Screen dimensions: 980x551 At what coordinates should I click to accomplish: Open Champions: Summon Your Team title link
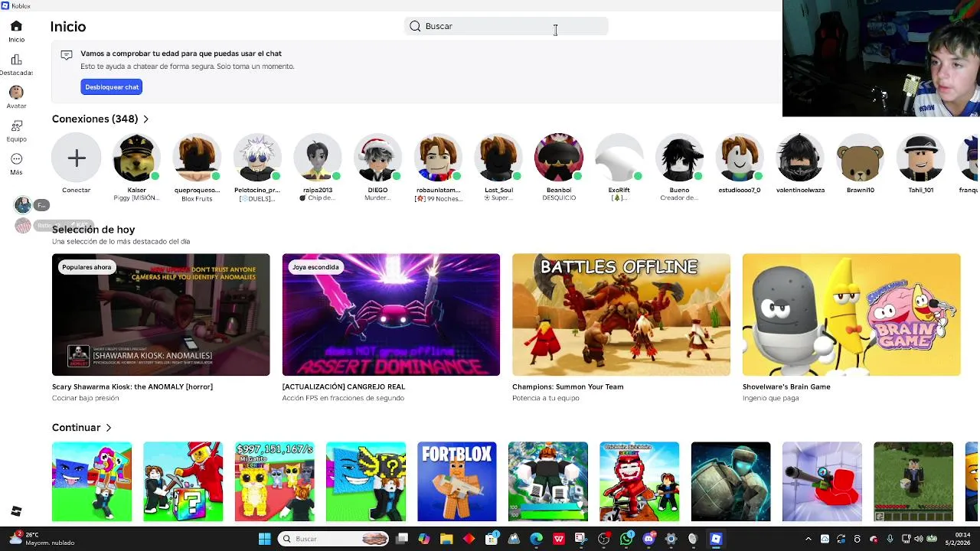click(568, 387)
